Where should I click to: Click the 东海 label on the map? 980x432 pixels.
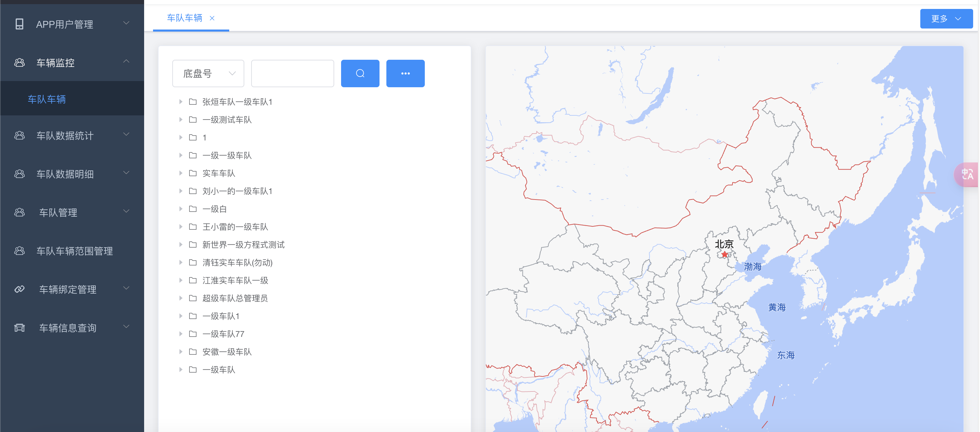pos(785,355)
